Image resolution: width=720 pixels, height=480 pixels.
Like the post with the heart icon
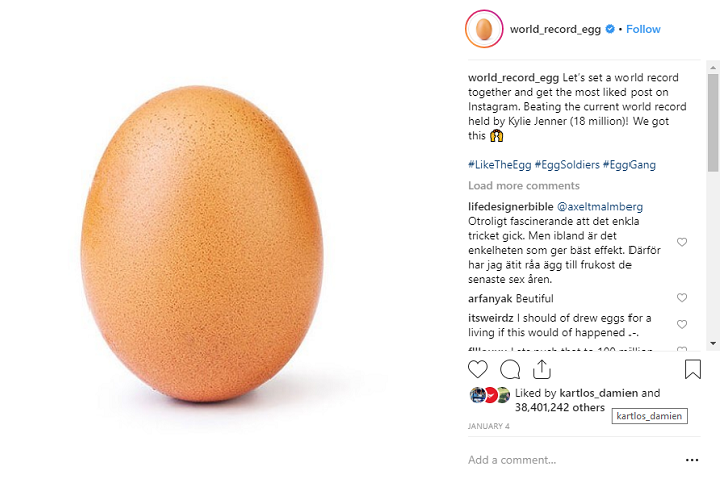click(x=478, y=369)
